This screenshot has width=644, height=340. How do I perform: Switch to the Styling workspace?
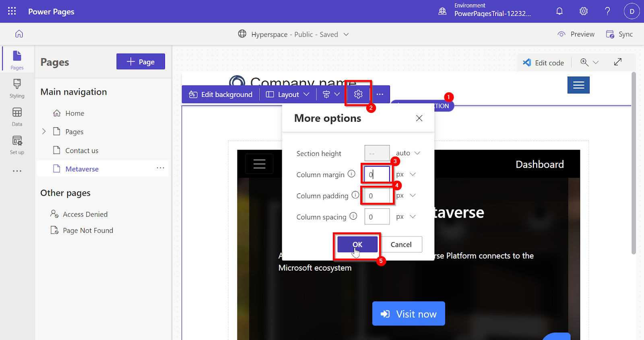coord(17,88)
